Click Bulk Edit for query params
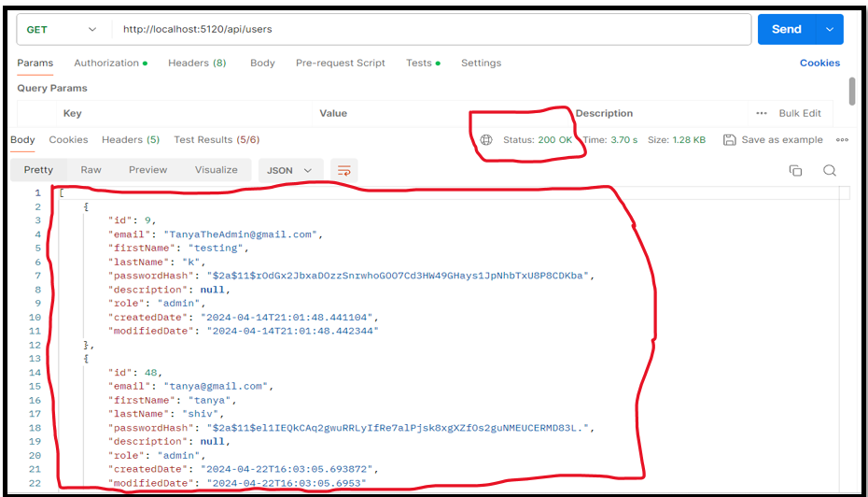This screenshot has width=868, height=497. (x=800, y=113)
